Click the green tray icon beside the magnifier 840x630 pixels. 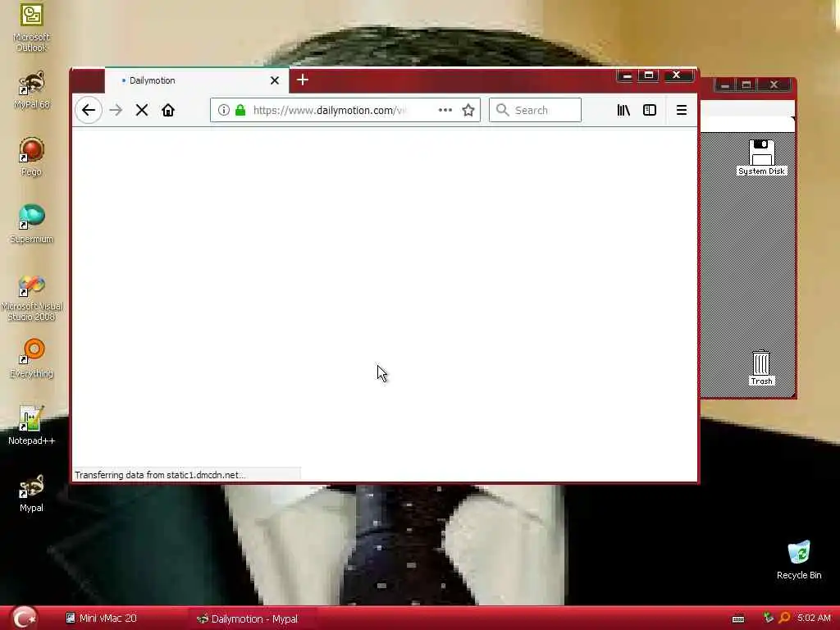pyautogui.click(x=769, y=618)
